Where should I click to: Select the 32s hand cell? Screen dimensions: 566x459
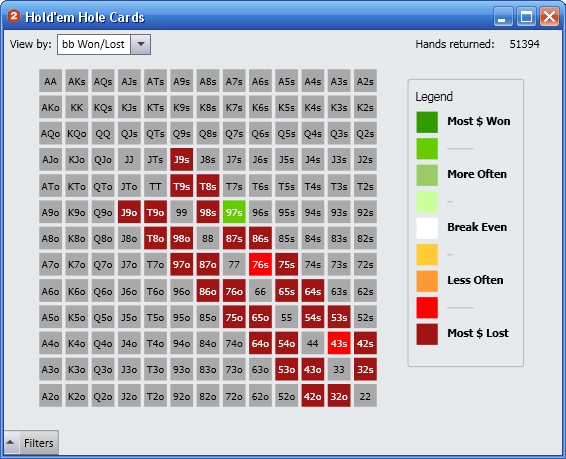(365, 370)
